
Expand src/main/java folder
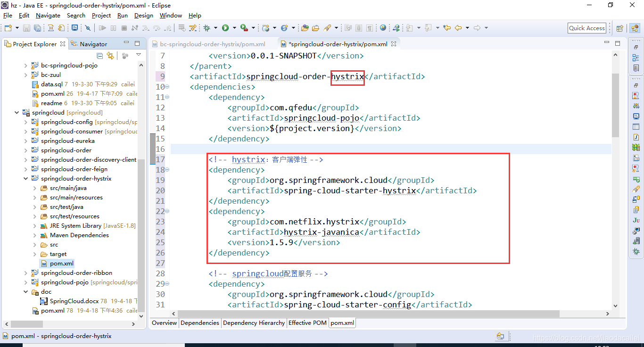pos(34,188)
